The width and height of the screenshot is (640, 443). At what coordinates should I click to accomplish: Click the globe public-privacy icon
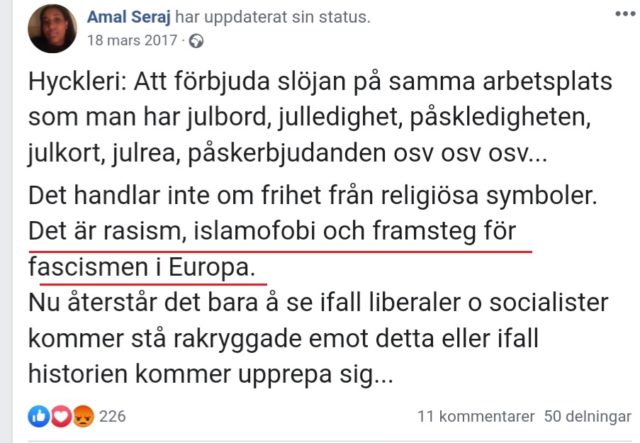196,41
